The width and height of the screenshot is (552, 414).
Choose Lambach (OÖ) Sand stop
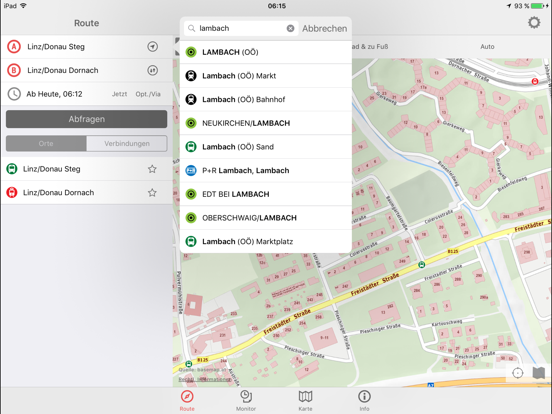coord(266,146)
